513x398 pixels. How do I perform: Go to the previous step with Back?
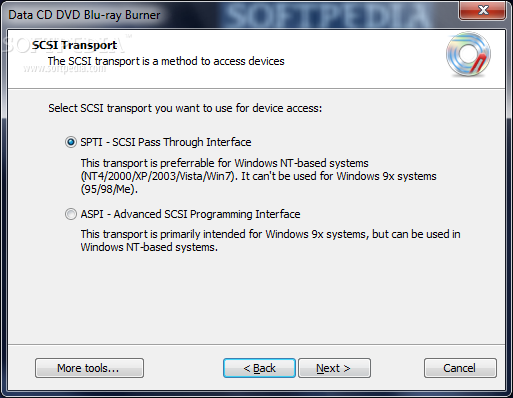pos(259,368)
